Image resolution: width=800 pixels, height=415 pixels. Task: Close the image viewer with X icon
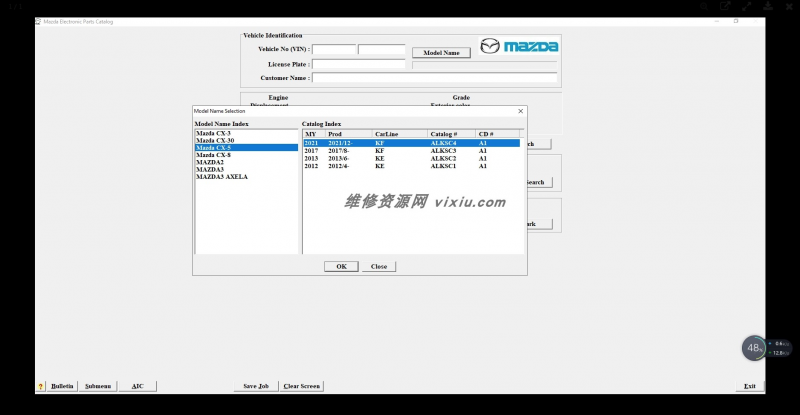point(789,6)
